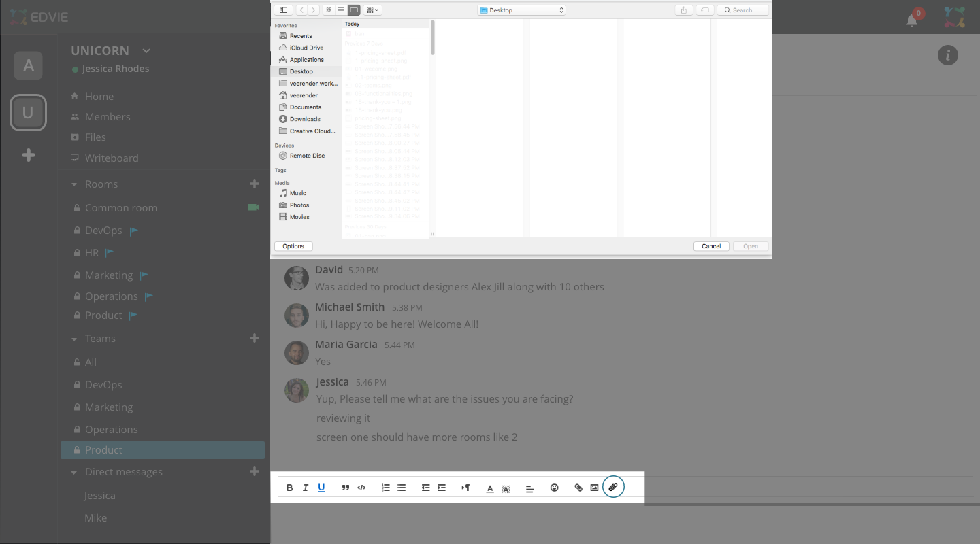The image size is (980, 544).
Task: Add a blockquote with the quote icon
Action: (346, 488)
